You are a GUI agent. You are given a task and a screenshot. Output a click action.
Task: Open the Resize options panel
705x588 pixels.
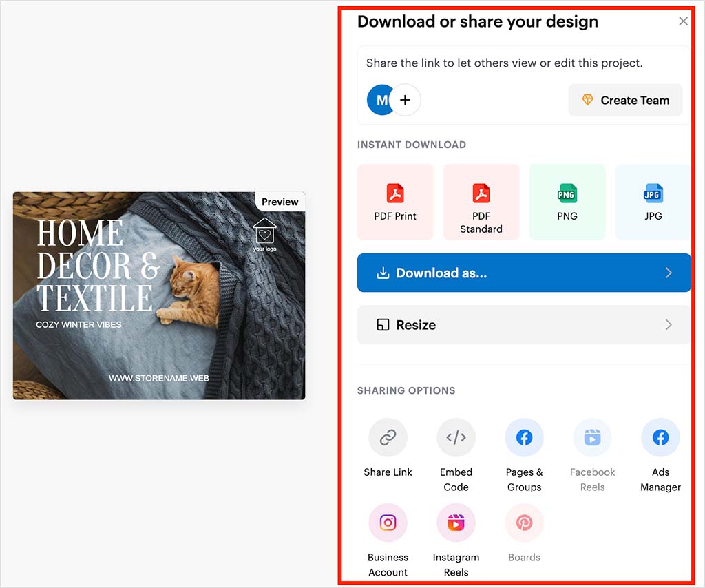[x=525, y=324]
